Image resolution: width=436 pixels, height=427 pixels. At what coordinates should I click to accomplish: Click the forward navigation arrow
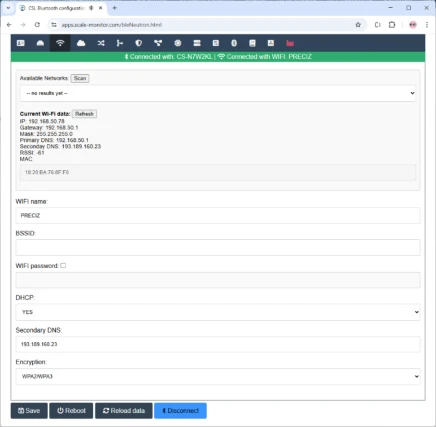pos(23,25)
